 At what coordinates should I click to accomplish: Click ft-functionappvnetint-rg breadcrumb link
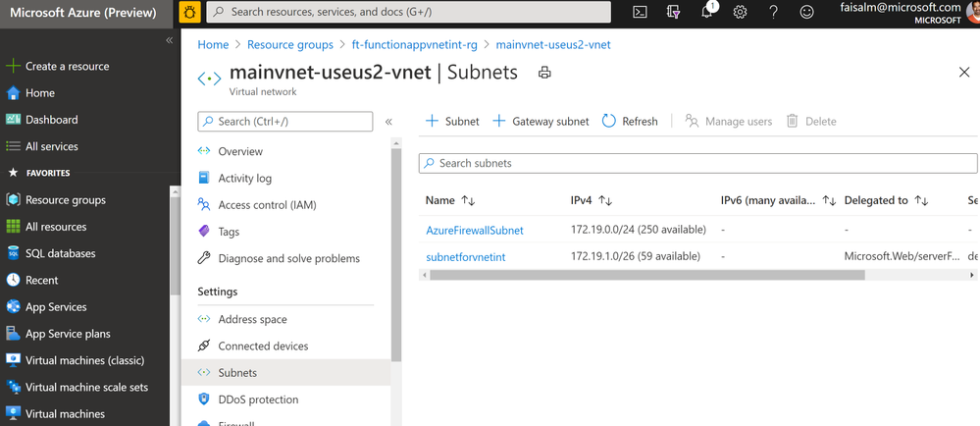click(x=414, y=45)
